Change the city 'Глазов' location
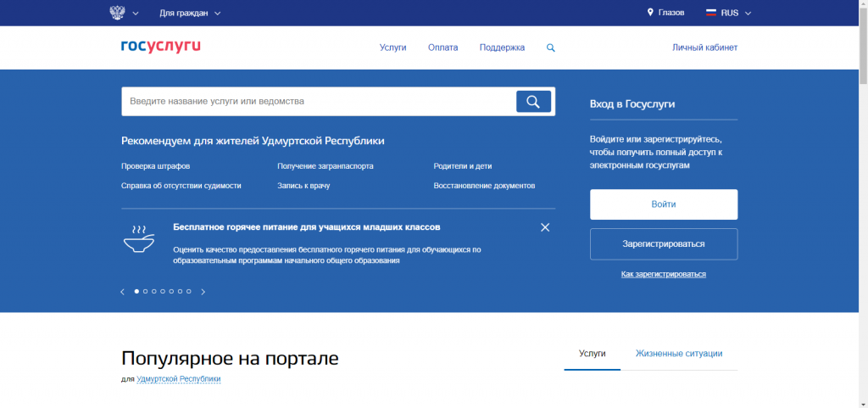This screenshot has height=408, width=868. [x=671, y=13]
